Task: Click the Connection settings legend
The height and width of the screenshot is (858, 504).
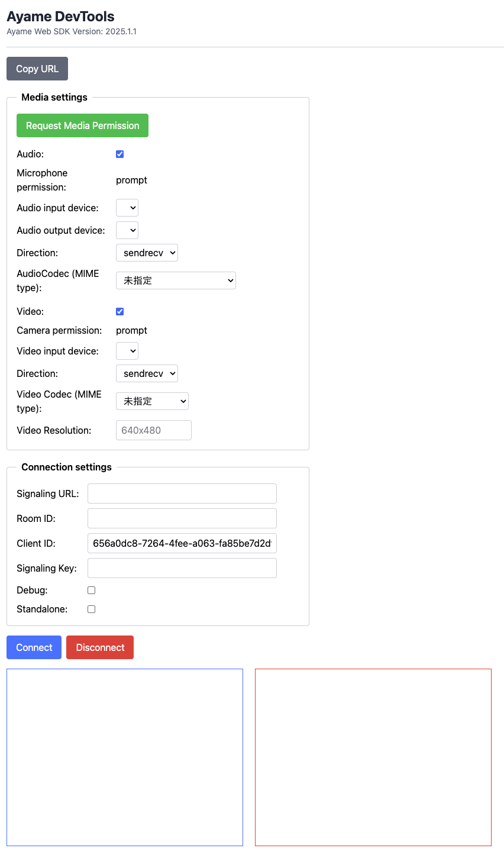Action: click(66, 467)
